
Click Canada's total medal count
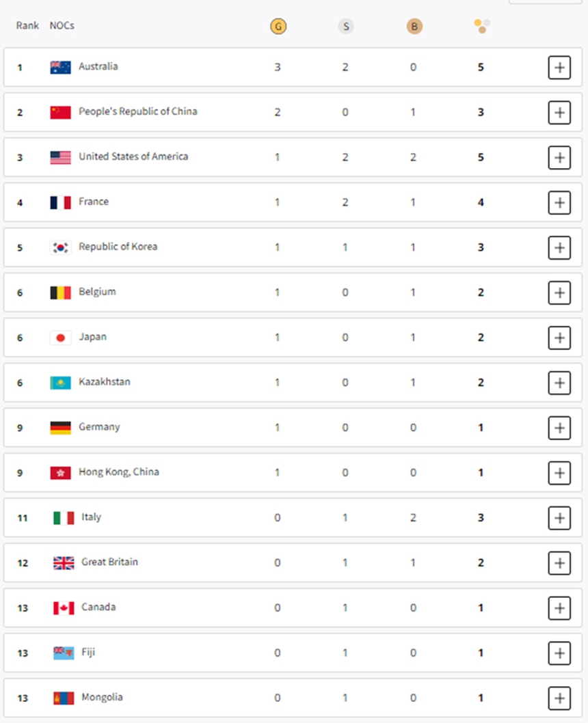[x=480, y=608]
